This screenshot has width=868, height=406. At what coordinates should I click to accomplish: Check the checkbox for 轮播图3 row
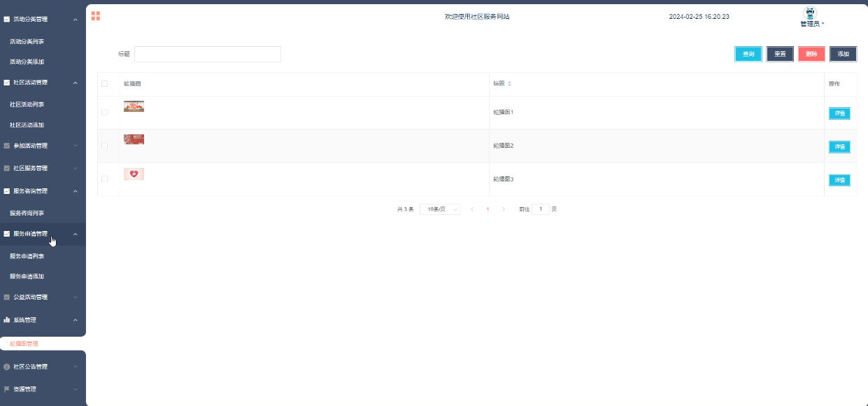pyautogui.click(x=105, y=179)
